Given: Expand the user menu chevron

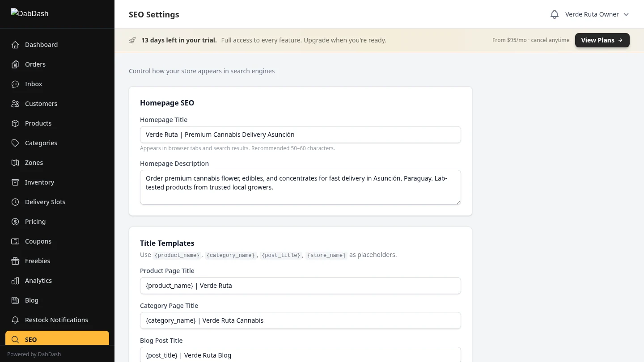Looking at the screenshot, I should [x=626, y=14].
